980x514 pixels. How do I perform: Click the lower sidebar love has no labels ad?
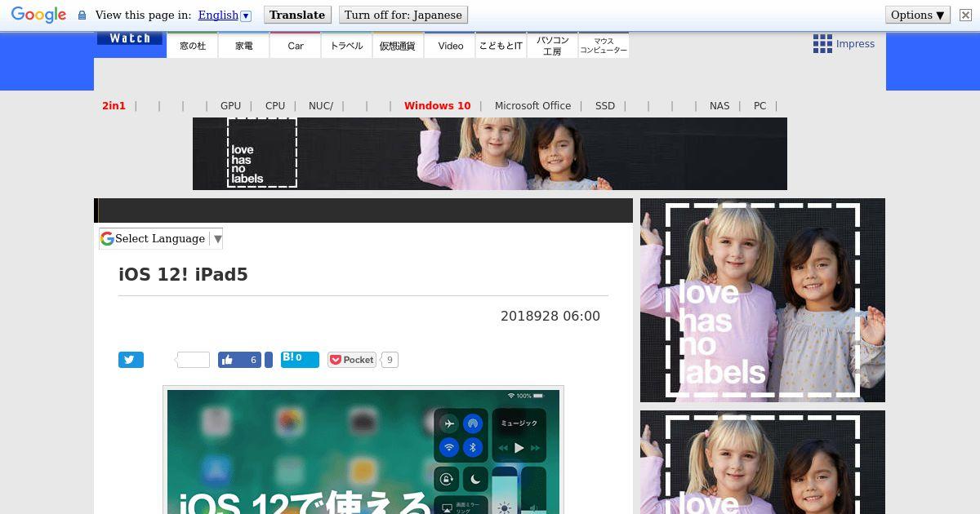pos(763,462)
